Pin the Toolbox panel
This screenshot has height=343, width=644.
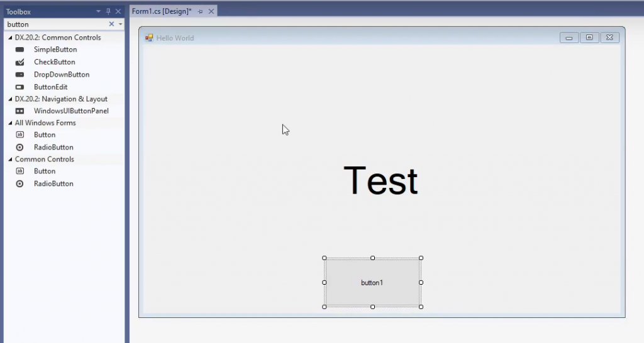click(x=108, y=11)
